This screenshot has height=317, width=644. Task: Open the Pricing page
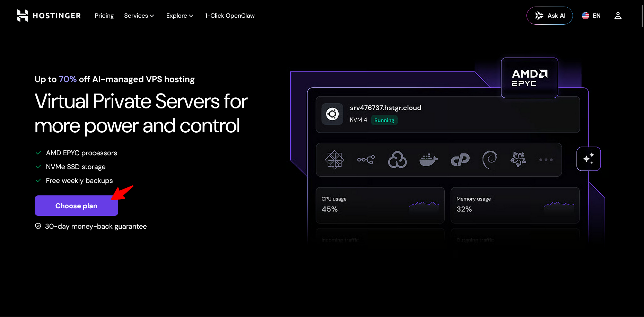104,16
